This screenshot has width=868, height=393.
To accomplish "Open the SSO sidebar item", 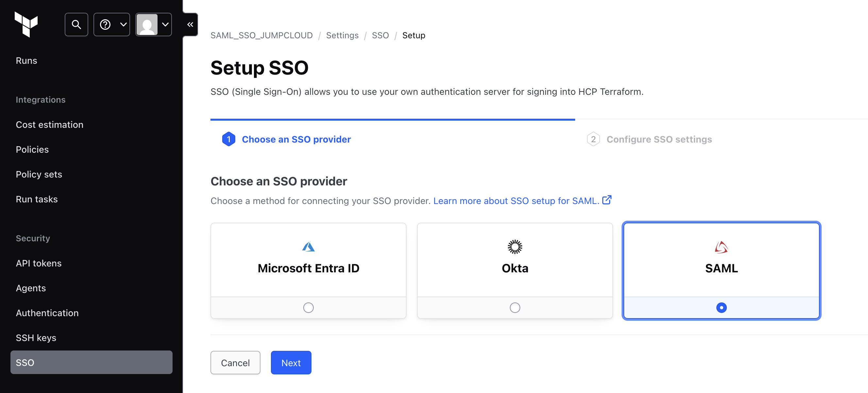I will pos(91,362).
